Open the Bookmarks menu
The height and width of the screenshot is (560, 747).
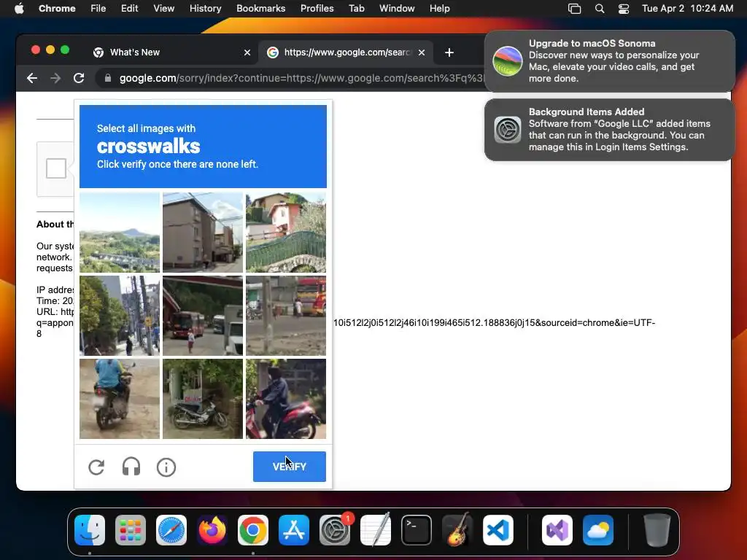click(260, 8)
